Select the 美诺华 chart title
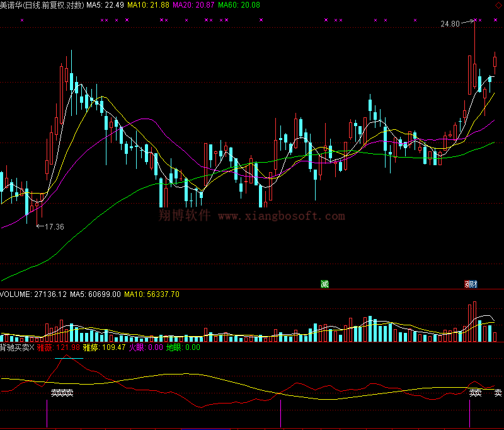Viewport: 504px width, 430px height. pos(42,5)
